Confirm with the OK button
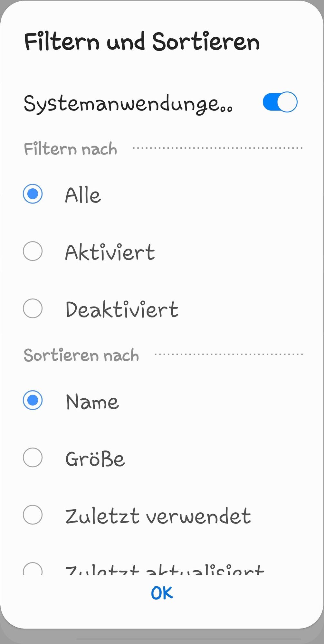324x644 pixels. [162, 593]
